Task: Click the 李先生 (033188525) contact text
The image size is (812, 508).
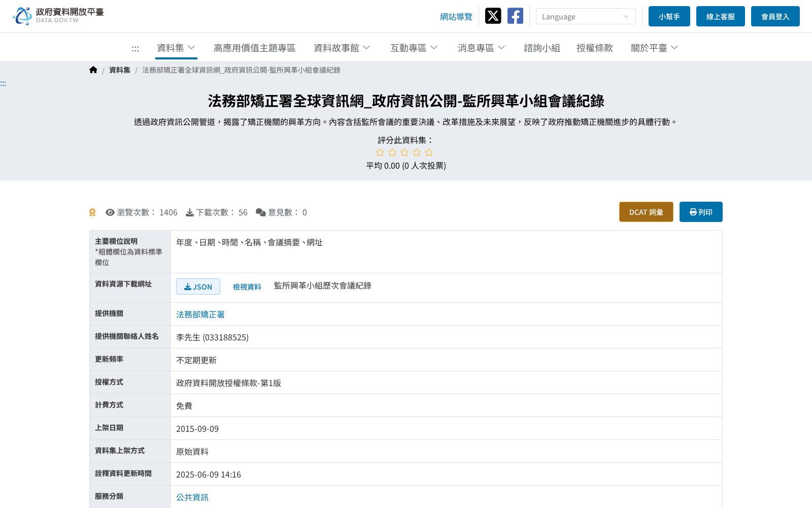Action: tap(212, 337)
